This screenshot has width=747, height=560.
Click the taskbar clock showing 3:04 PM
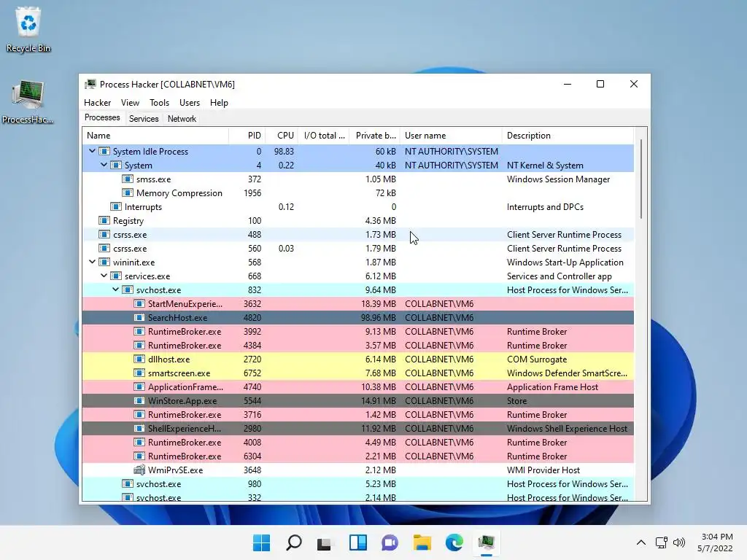(x=716, y=542)
